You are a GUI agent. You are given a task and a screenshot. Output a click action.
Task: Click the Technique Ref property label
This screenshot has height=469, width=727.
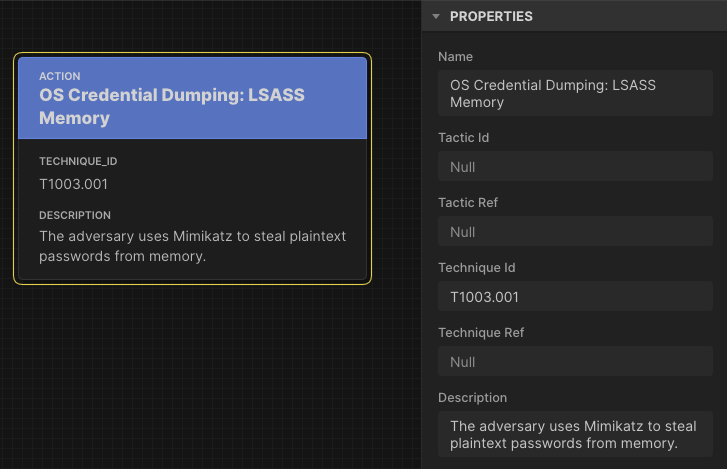[x=481, y=333]
